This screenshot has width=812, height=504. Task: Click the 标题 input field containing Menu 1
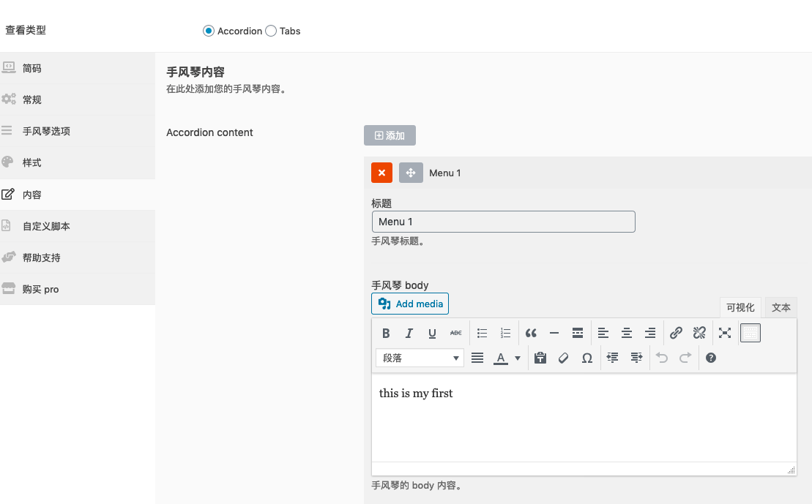[503, 222]
